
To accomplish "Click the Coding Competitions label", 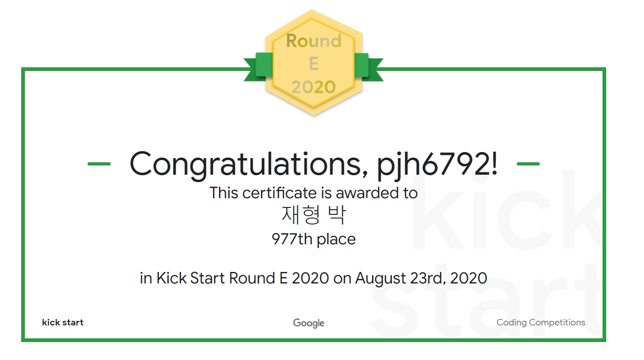I will (541, 323).
